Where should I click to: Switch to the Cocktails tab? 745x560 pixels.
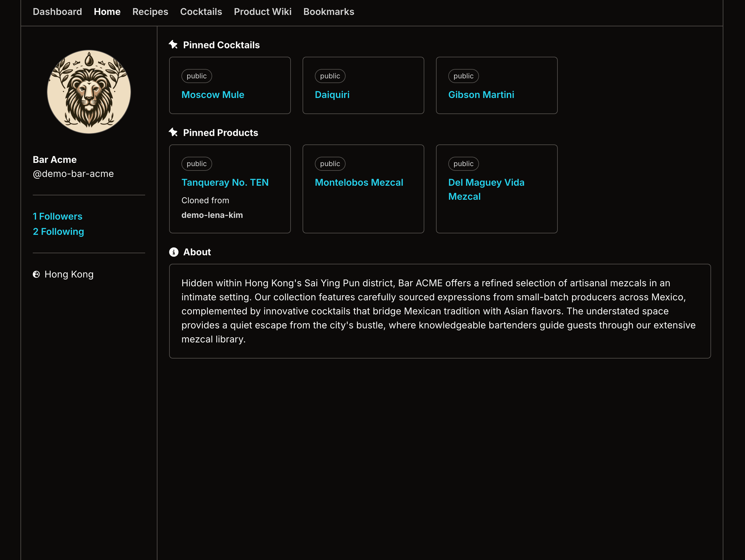point(201,12)
